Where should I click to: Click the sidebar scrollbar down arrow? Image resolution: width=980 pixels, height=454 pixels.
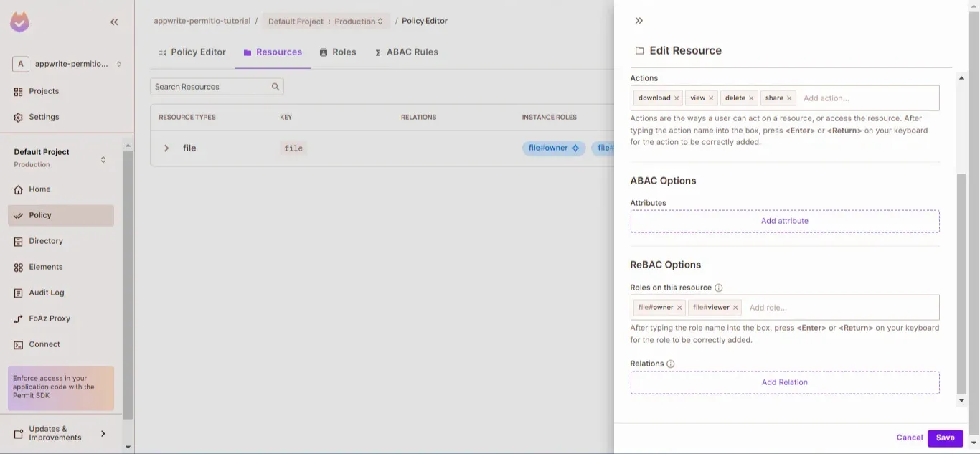pos(128,447)
